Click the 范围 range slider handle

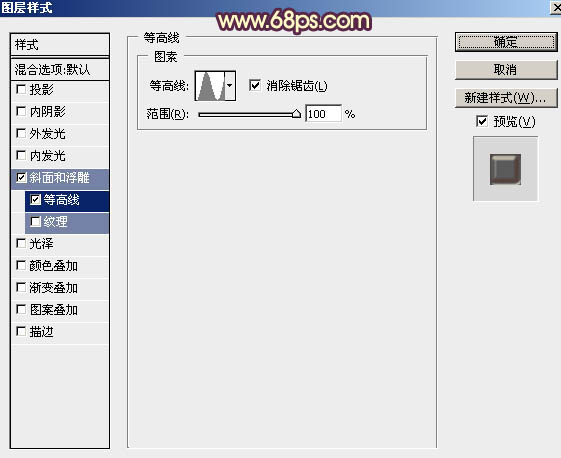click(296, 114)
